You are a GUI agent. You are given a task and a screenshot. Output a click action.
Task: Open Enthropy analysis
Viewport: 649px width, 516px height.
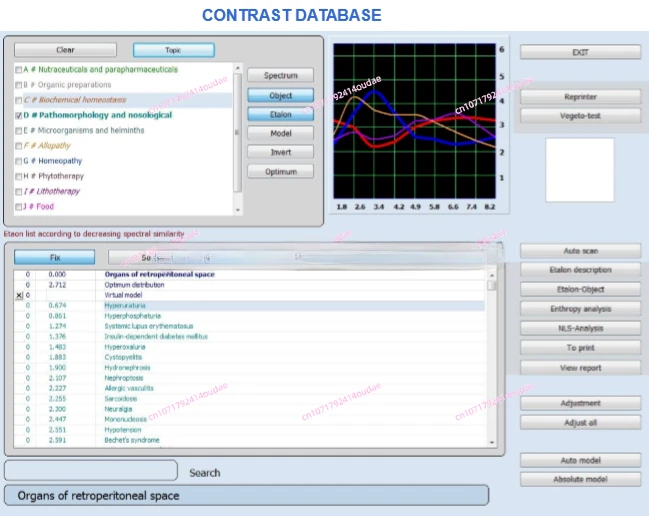(x=580, y=309)
